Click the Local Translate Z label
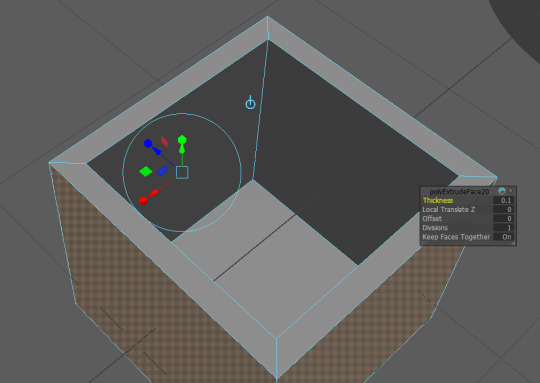 449,209
